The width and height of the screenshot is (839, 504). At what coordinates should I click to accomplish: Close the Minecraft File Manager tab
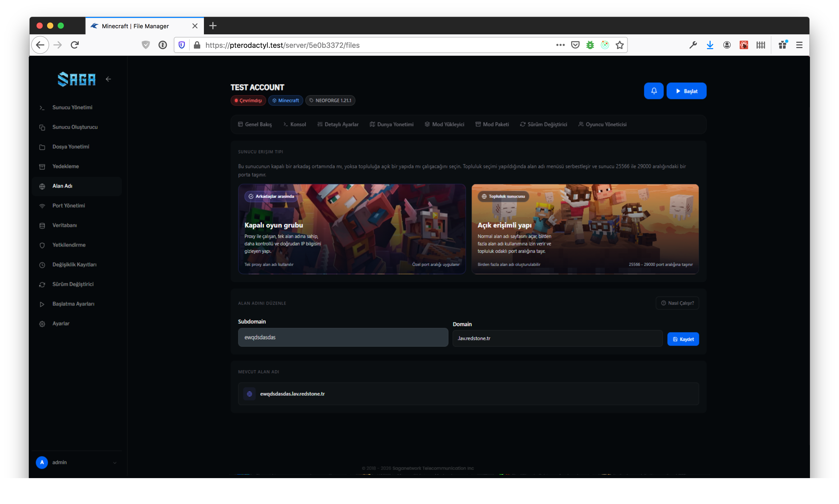coord(194,26)
